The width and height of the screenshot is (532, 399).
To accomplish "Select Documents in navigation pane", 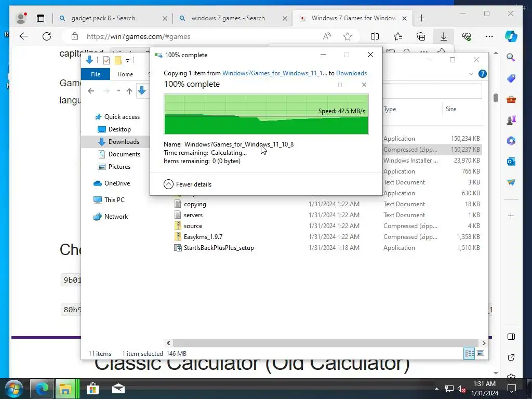I will click(119, 154).
